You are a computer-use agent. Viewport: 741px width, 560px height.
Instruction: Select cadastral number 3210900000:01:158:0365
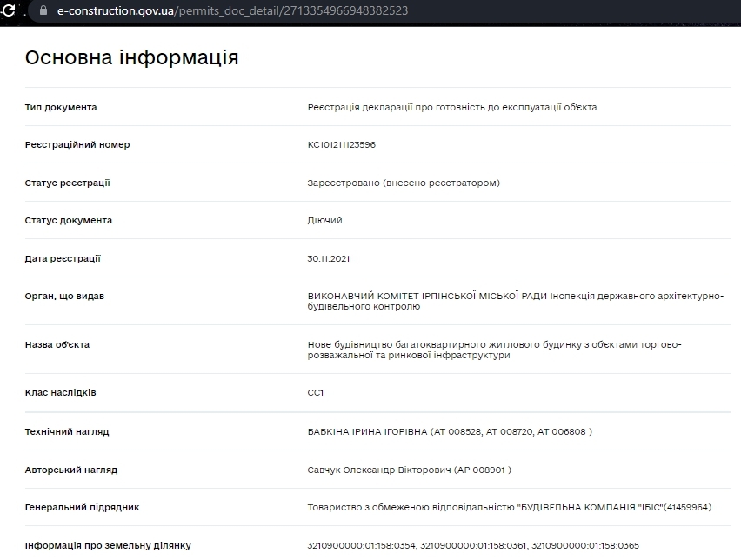pos(585,546)
